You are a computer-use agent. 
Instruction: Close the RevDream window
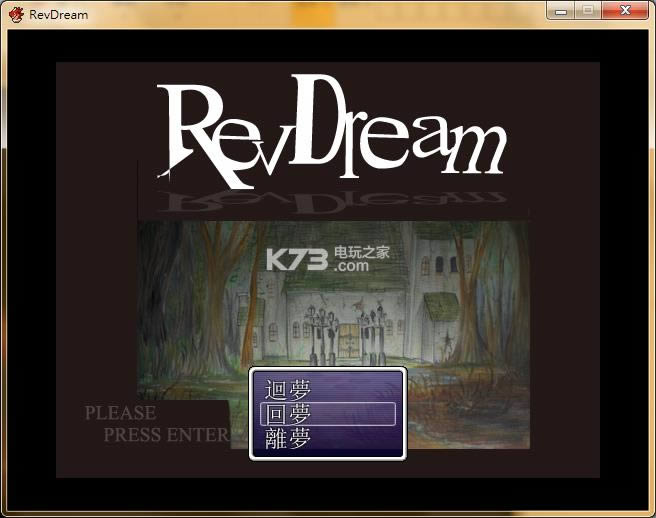[625, 10]
